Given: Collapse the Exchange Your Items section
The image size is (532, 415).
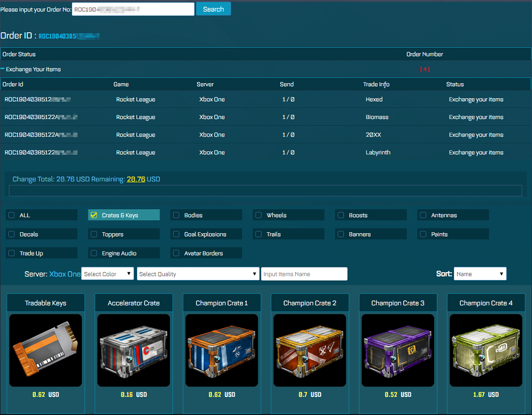Looking at the screenshot, I should [x=3, y=69].
